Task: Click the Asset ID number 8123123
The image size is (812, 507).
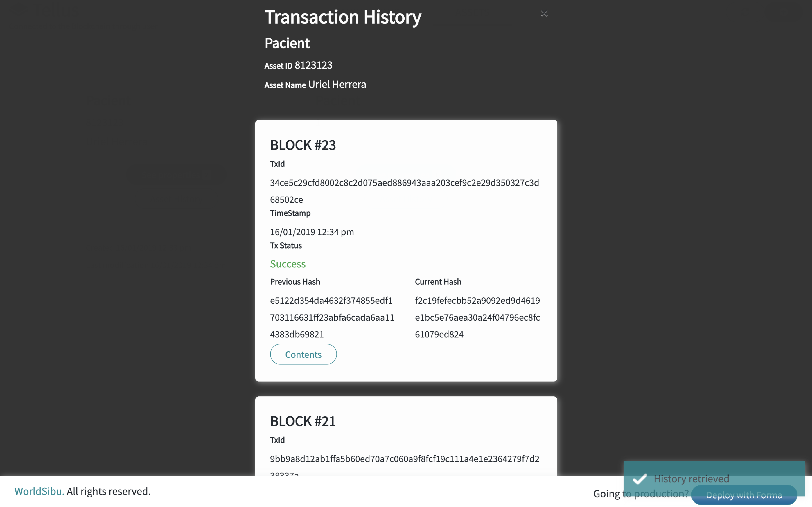Action: coord(313,65)
